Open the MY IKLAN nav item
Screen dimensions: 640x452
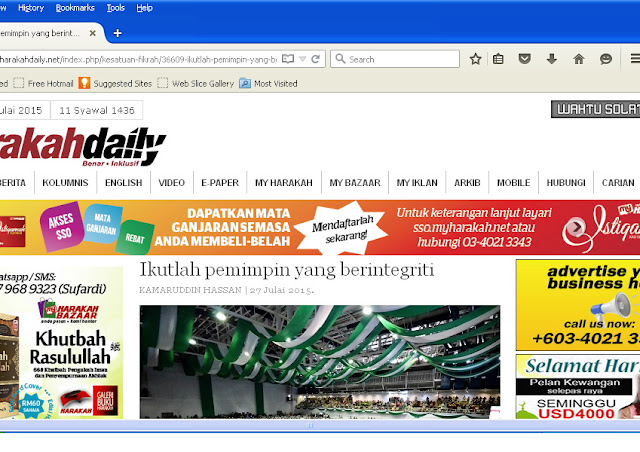coord(417,183)
